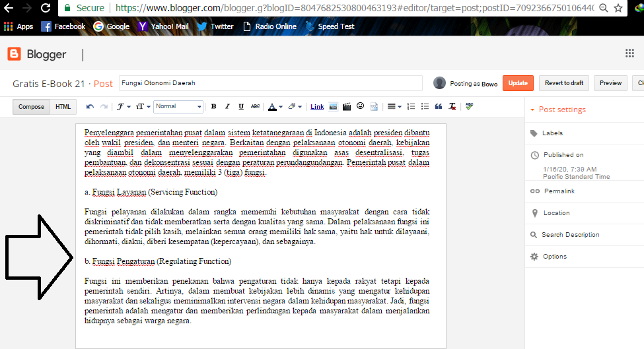Click the Preview button
The image size is (644, 349).
coord(610,83)
